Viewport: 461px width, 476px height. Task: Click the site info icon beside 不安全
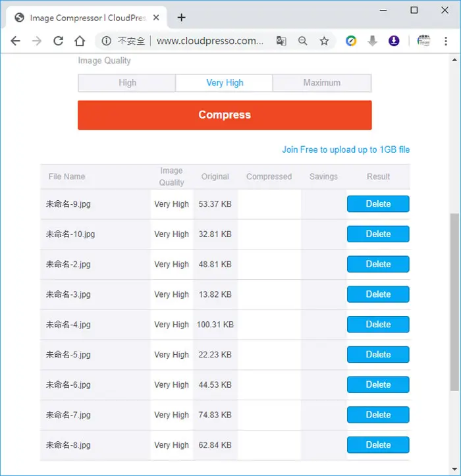(106, 41)
